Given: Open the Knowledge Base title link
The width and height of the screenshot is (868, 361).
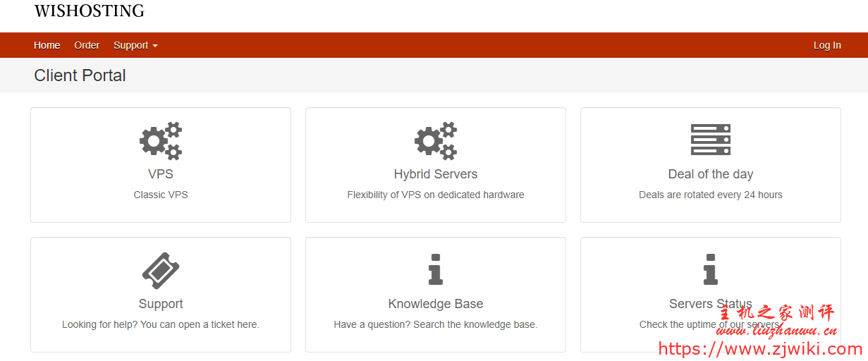Looking at the screenshot, I should [x=436, y=304].
